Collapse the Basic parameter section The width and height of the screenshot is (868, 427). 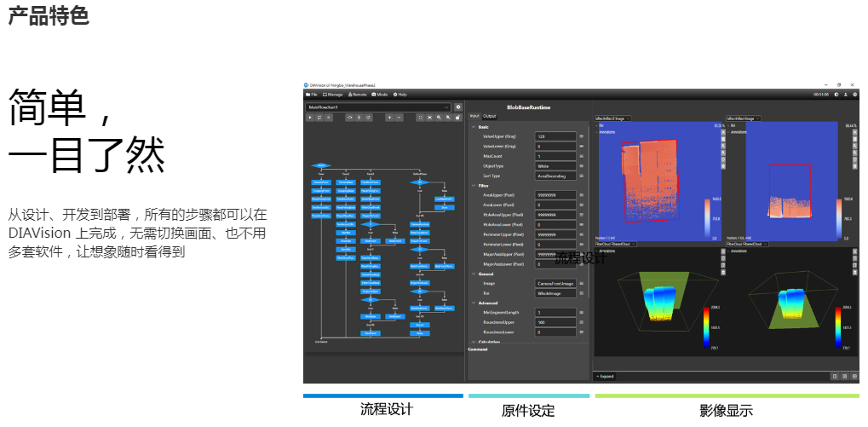click(473, 126)
